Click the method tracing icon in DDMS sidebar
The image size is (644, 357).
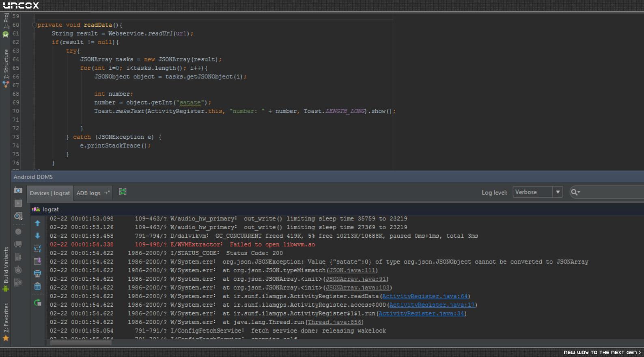click(18, 282)
